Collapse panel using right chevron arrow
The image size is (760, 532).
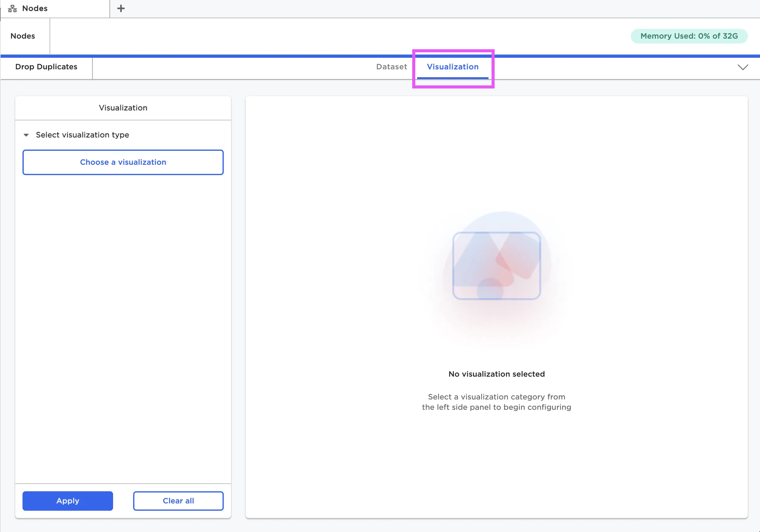pos(743,67)
